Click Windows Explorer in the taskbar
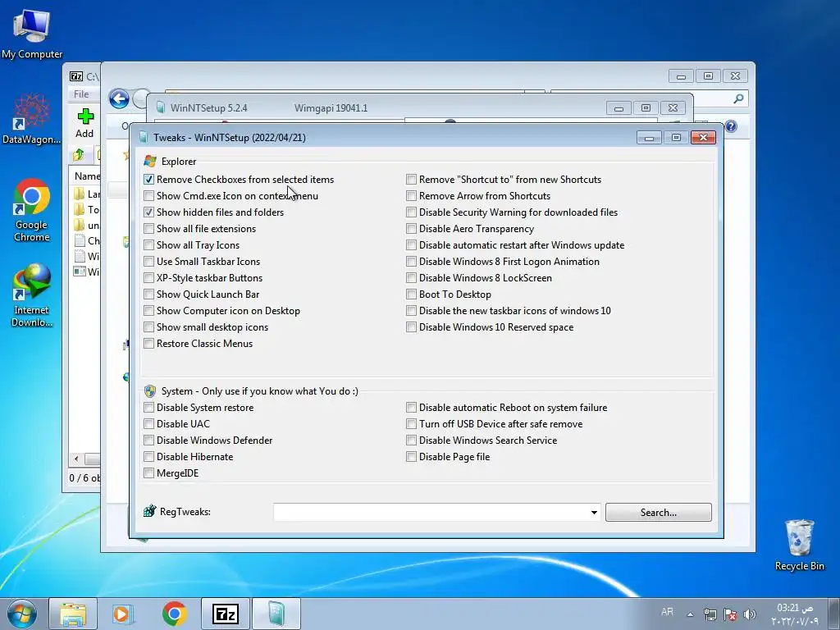This screenshot has height=630, width=840. click(73, 614)
